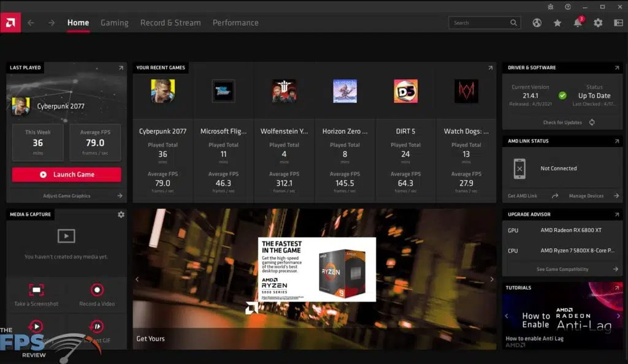Take a Screenshot
This screenshot has width=628, height=364.
(x=36, y=294)
